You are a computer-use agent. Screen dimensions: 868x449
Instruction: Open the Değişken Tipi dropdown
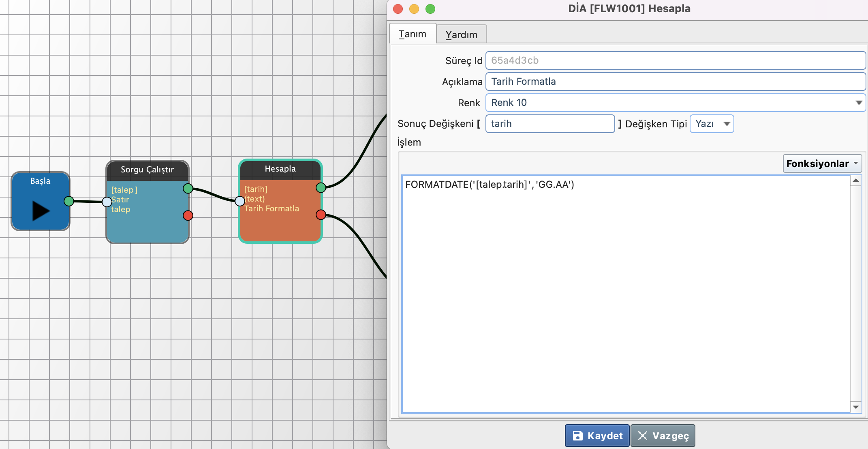coord(712,124)
